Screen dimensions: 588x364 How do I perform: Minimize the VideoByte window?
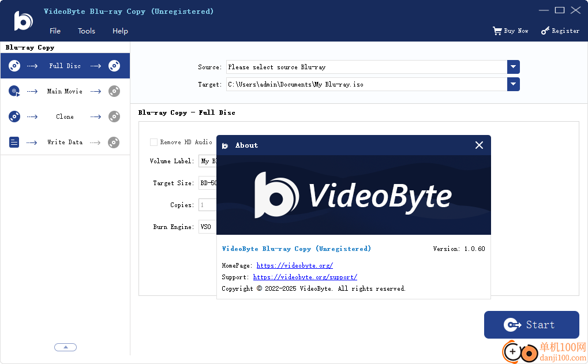click(544, 10)
